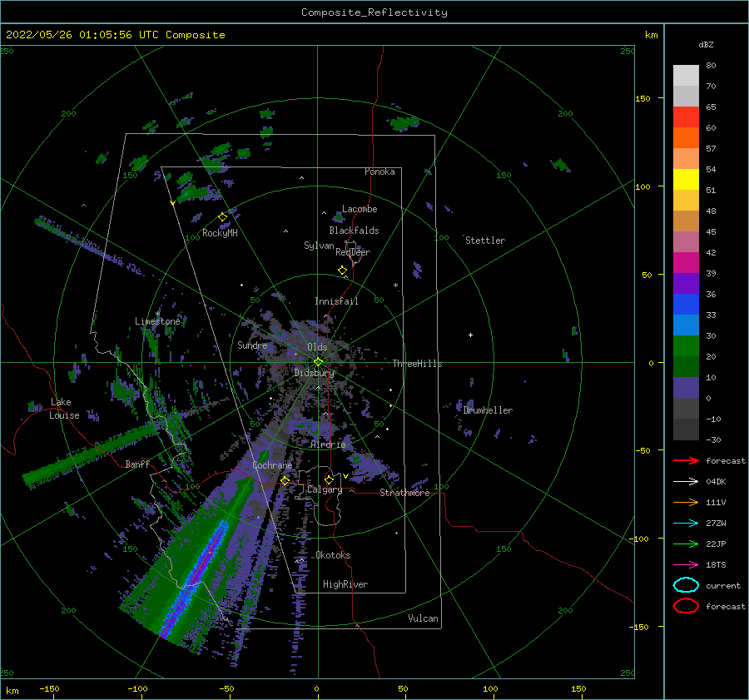Click the yellow diamond marker near RockyMH
The height and width of the screenshot is (700, 749).
pyautogui.click(x=222, y=217)
